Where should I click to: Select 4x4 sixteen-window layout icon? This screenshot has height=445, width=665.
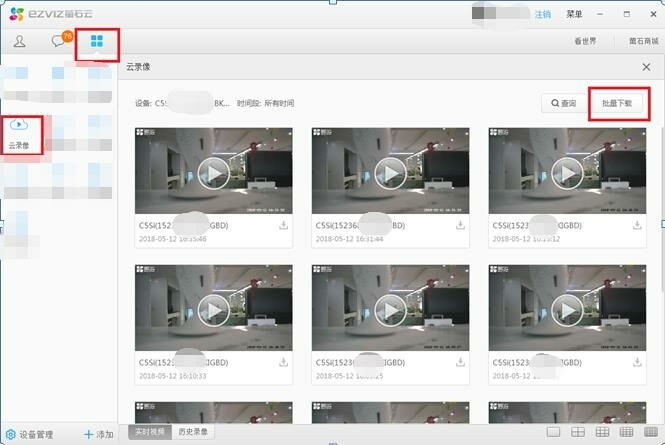point(626,432)
